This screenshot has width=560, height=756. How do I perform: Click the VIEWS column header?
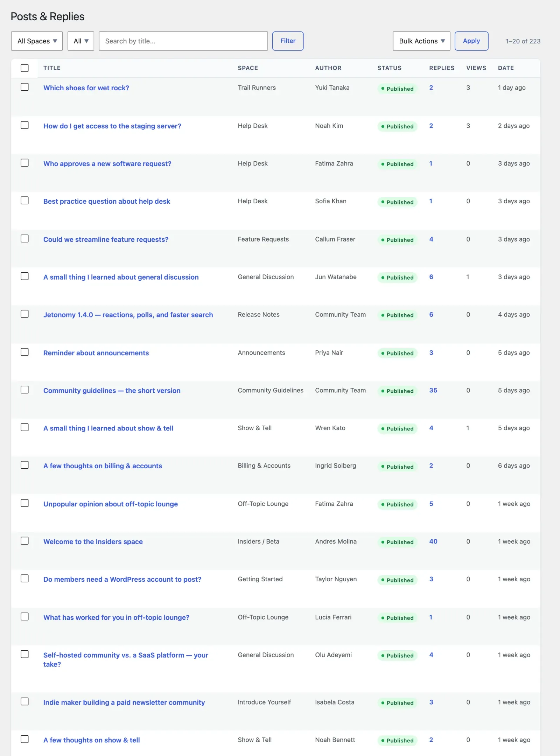click(476, 68)
